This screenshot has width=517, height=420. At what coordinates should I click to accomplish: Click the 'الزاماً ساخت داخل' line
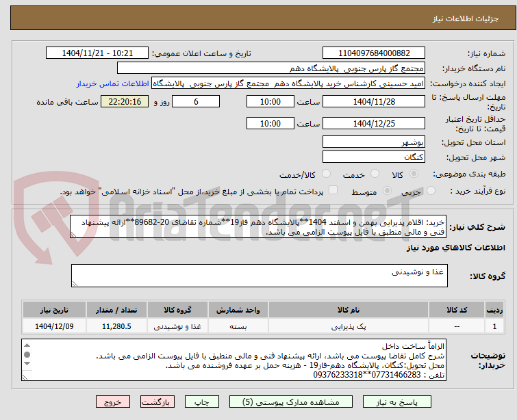pyautogui.click(x=413, y=346)
